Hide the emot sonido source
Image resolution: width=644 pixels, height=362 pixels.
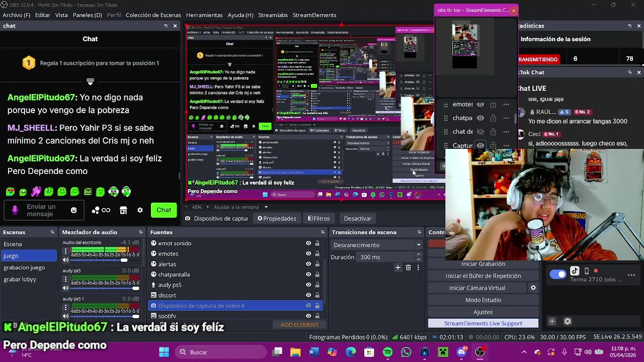(x=308, y=243)
